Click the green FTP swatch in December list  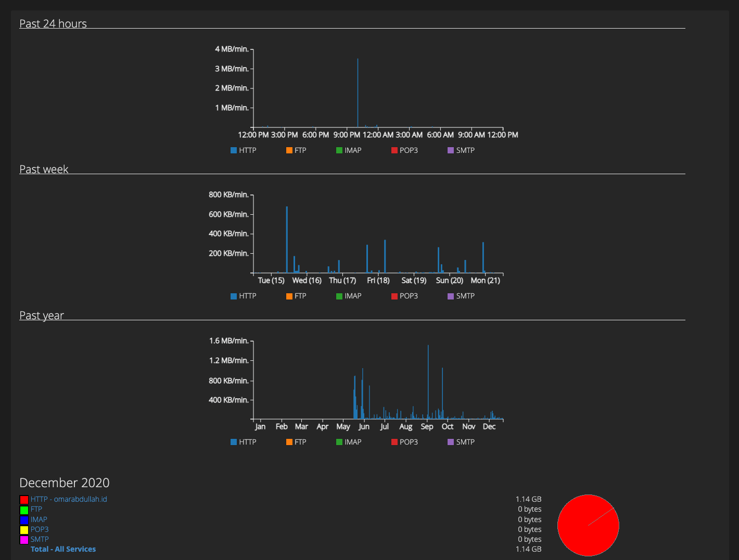(x=24, y=510)
